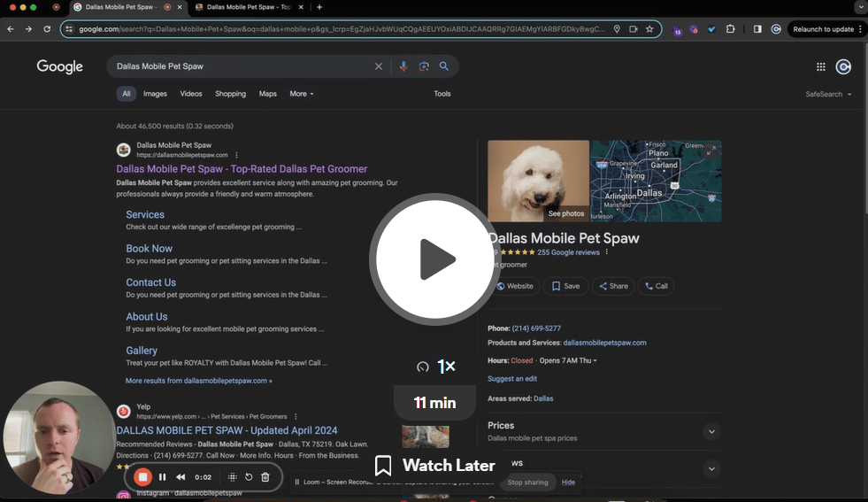Start voice search with the microphone icon
The width and height of the screenshot is (868, 502).
403,66
